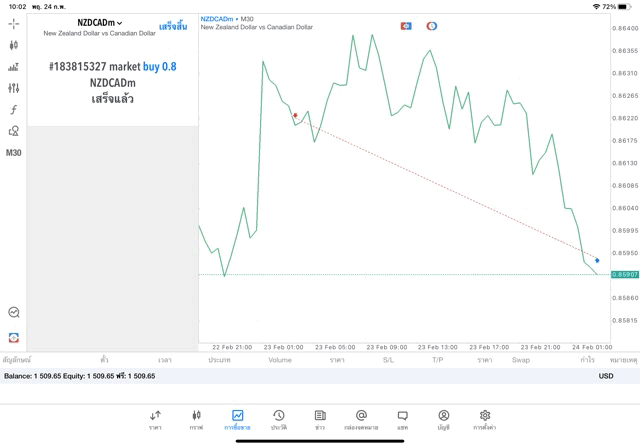
Task: Open indicators function (f) icon
Action: 13,110
